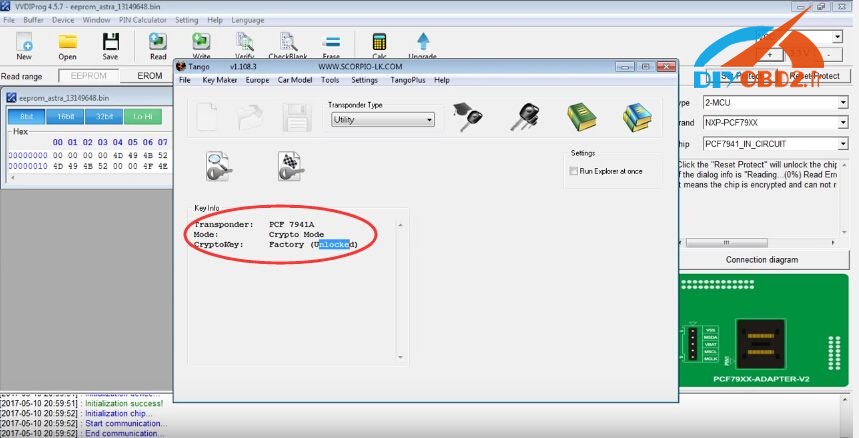Enable the Run Explorer at once checkbox

point(573,171)
